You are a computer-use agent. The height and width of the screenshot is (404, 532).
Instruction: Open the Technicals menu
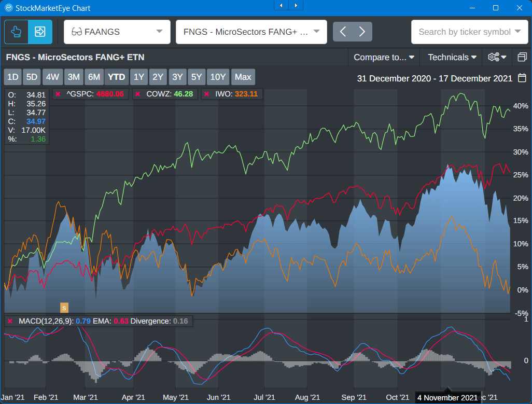point(452,58)
